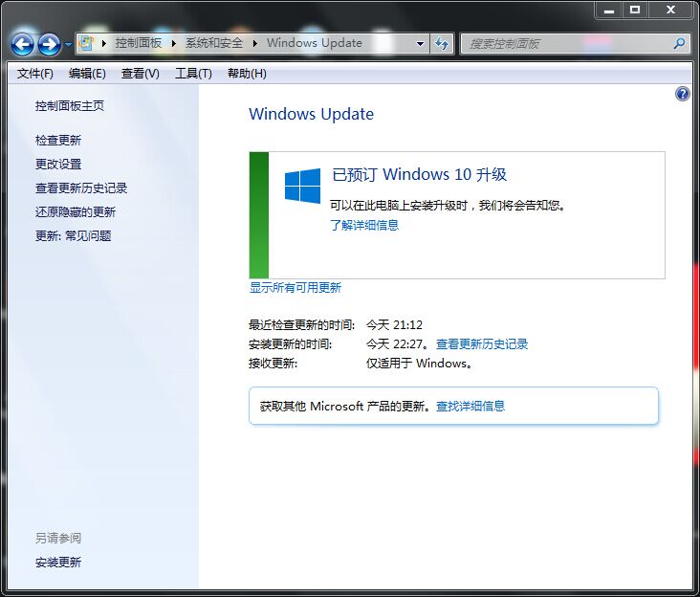700x597 pixels.
Task: Open the 系统和安全 breadcrumb segment
Action: click(x=214, y=43)
